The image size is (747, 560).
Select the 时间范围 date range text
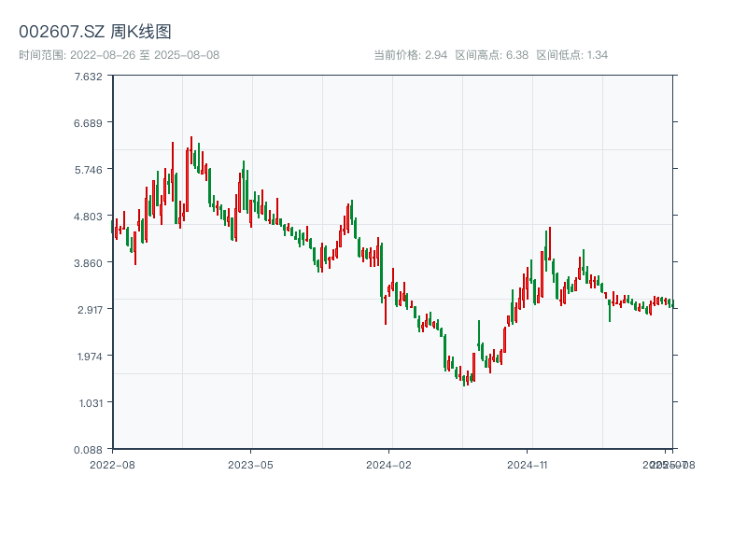point(119,55)
